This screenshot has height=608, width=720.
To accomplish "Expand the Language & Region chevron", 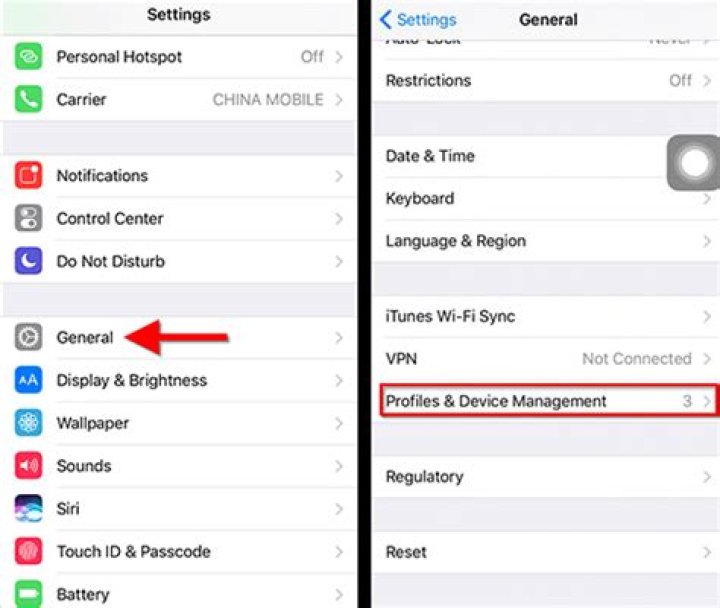I will [707, 241].
